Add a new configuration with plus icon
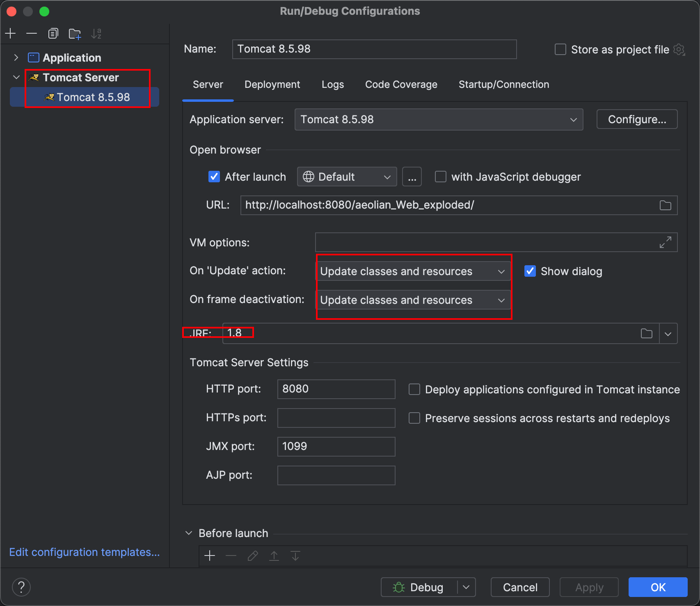 coord(10,33)
